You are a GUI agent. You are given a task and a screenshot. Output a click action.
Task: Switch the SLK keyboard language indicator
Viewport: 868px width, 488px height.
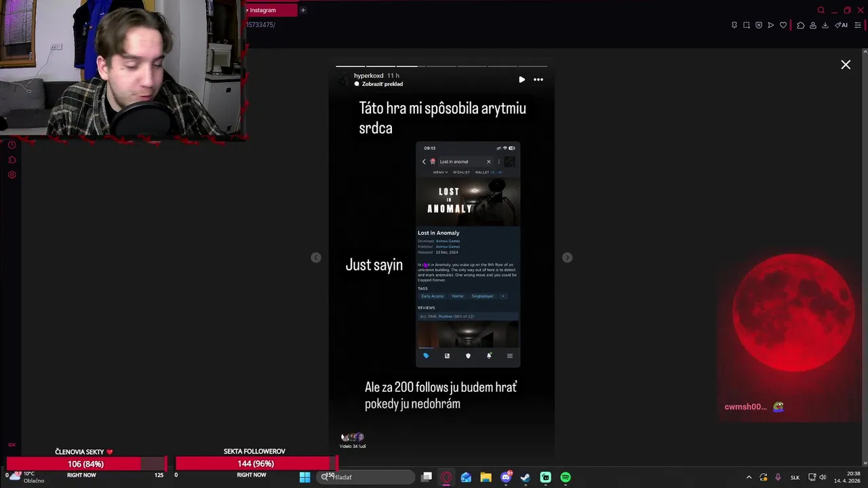[x=795, y=477]
